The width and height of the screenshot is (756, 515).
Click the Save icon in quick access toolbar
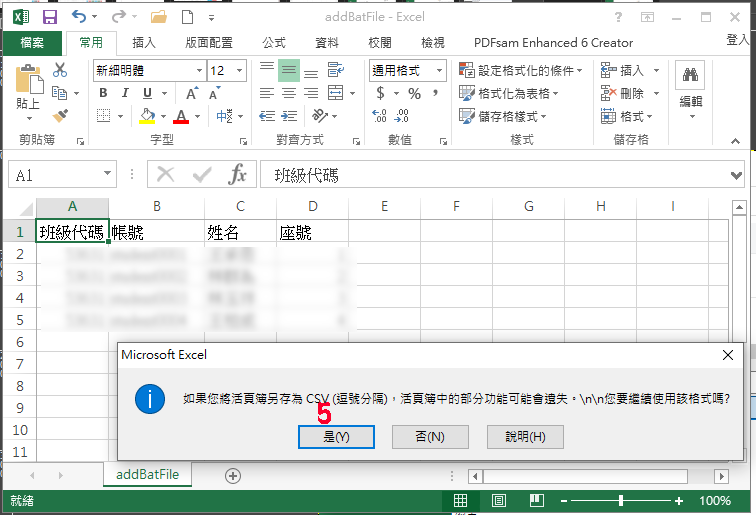50,17
